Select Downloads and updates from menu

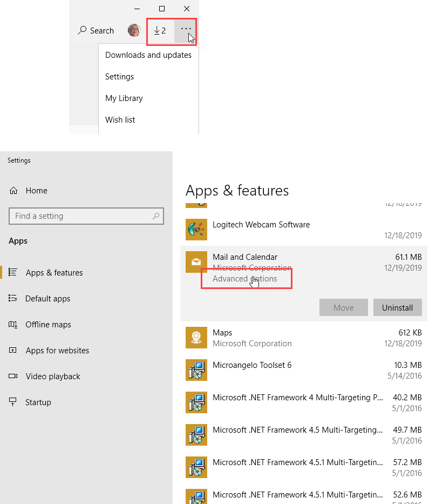tap(148, 55)
